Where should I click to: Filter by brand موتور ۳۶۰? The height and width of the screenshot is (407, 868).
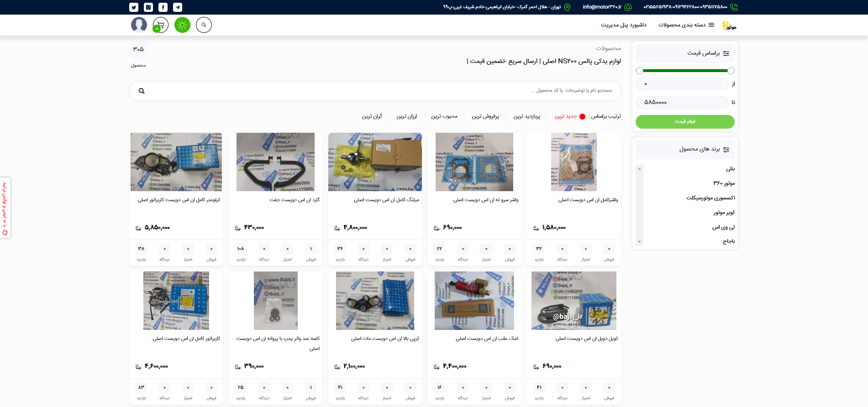click(724, 183)
